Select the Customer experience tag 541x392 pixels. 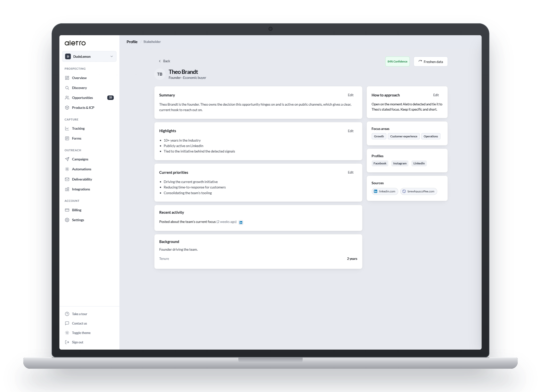404,136
